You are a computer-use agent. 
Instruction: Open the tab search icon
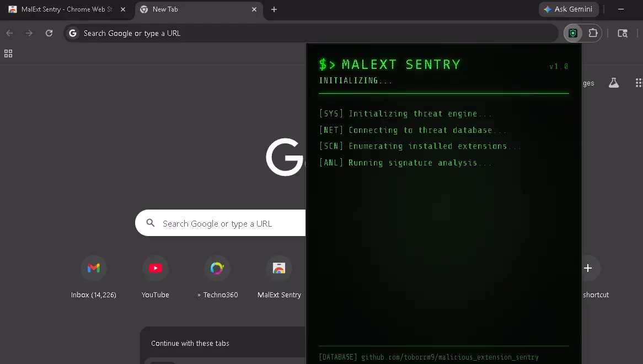(x=623, y=33)
